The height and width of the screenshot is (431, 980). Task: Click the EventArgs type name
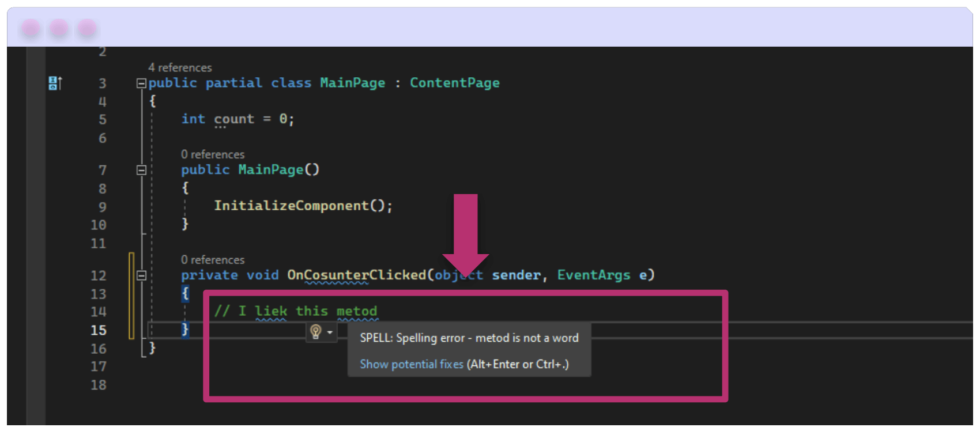click(x=594, y=275)
